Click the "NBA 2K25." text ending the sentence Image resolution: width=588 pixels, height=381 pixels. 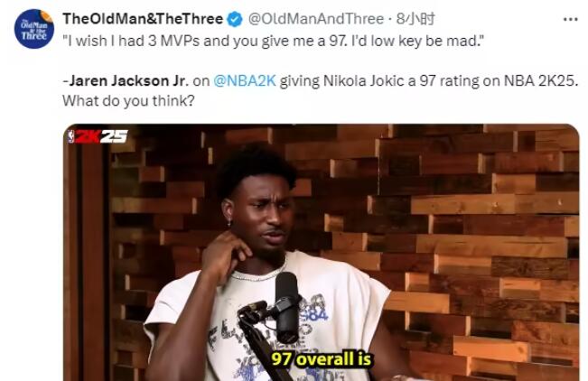(539, 80)
